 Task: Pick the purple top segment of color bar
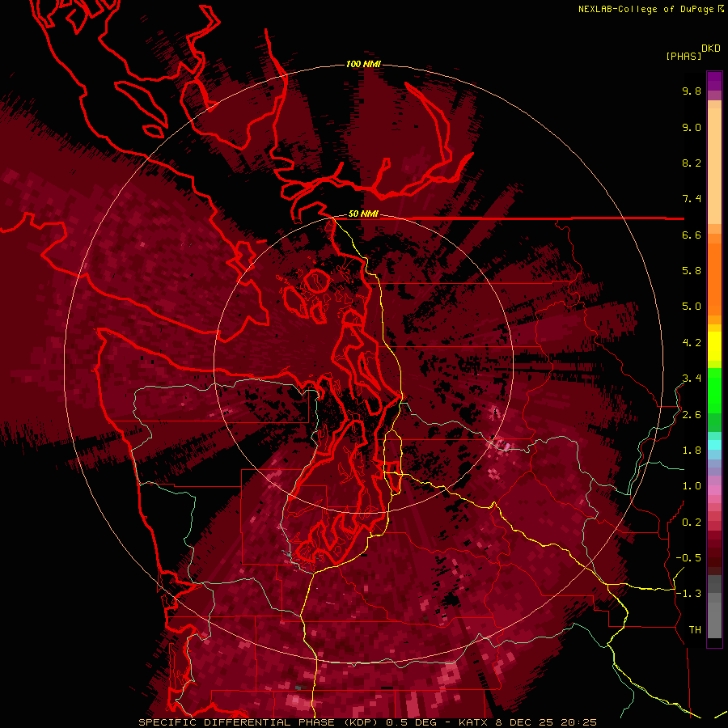(714, 81)
